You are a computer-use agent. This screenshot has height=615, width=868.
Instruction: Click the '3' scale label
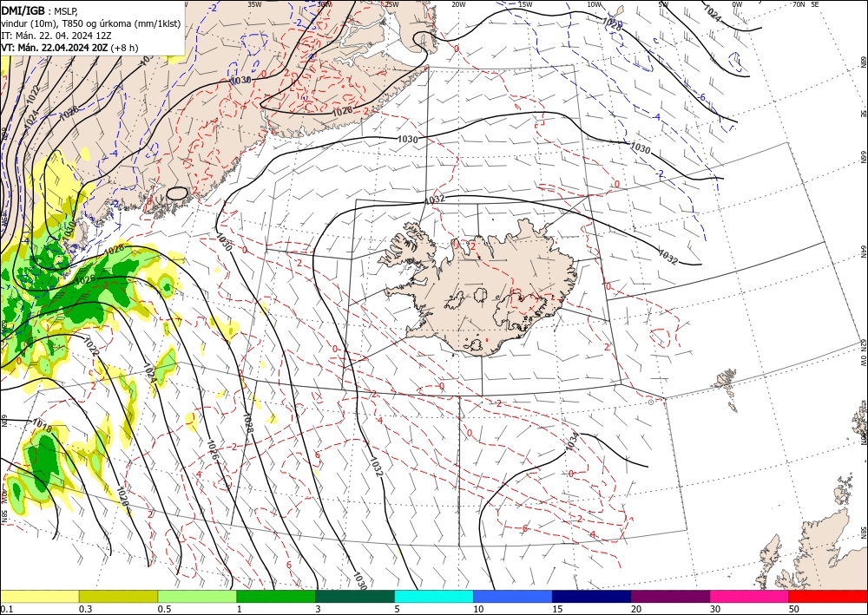tap(319, 609)
